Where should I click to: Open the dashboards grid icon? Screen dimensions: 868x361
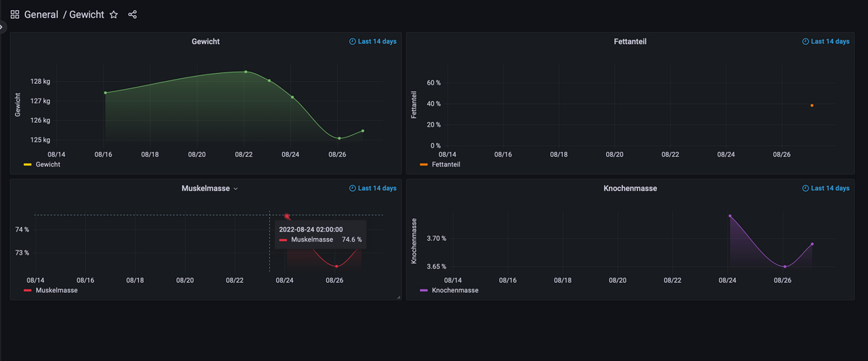[14, 14]
